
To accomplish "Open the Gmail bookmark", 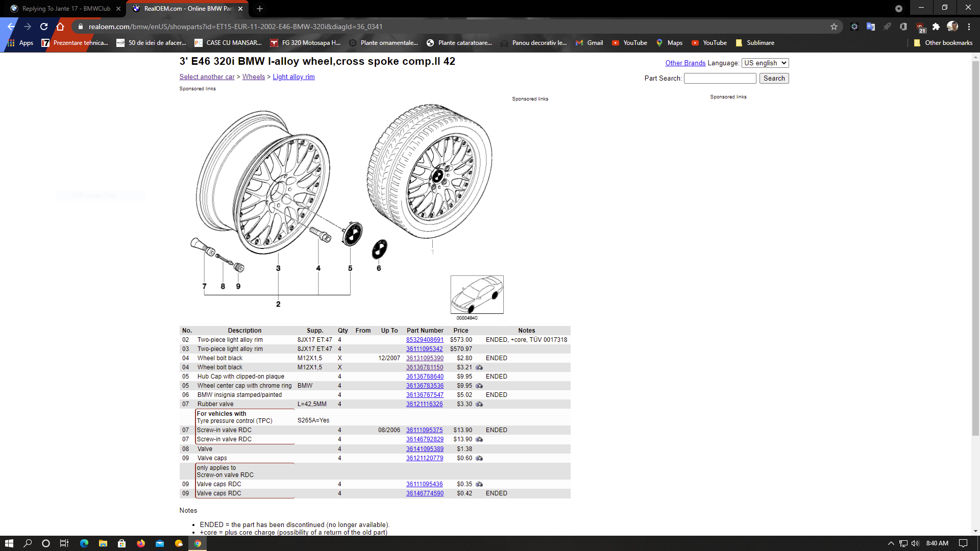I will [x=590, y=43].
